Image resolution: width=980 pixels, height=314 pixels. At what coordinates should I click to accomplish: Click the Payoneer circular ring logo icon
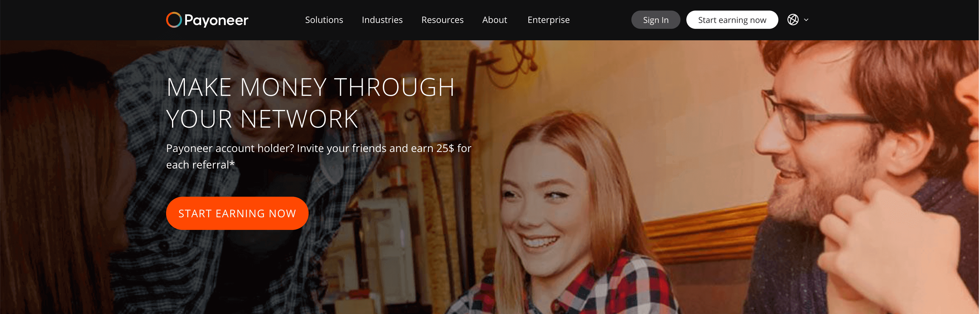(173, 20)
